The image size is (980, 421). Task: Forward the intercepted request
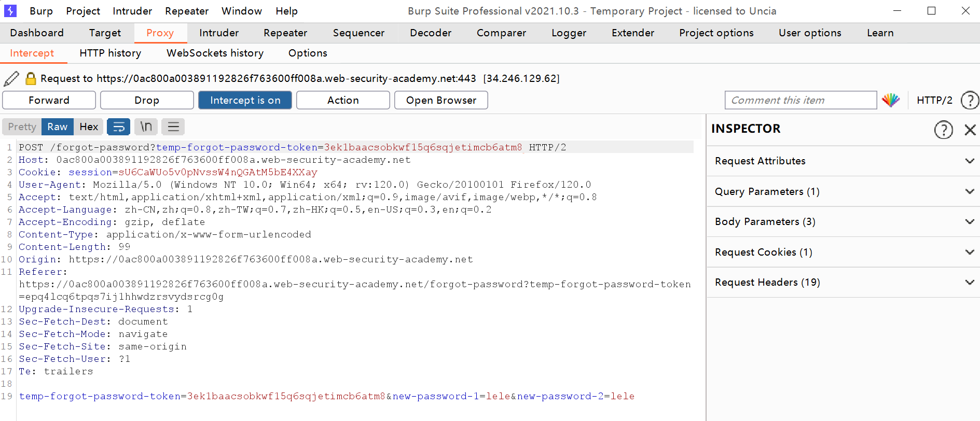pyautogui.click(x=49, y=100)
